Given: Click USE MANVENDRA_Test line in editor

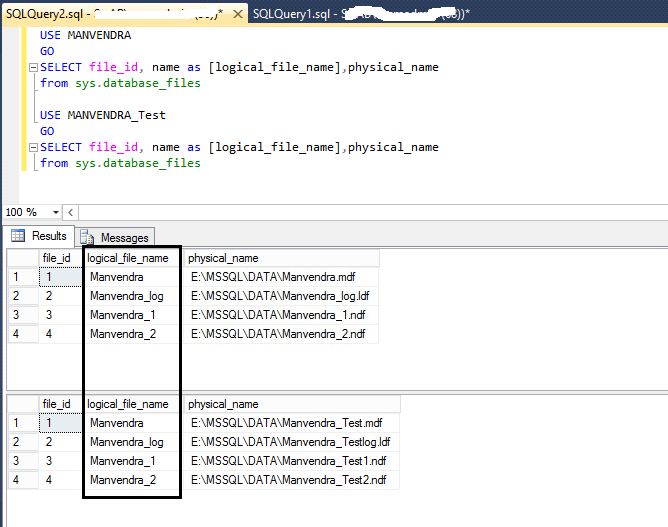Looking at the screenshot, I should coord(103,115).
